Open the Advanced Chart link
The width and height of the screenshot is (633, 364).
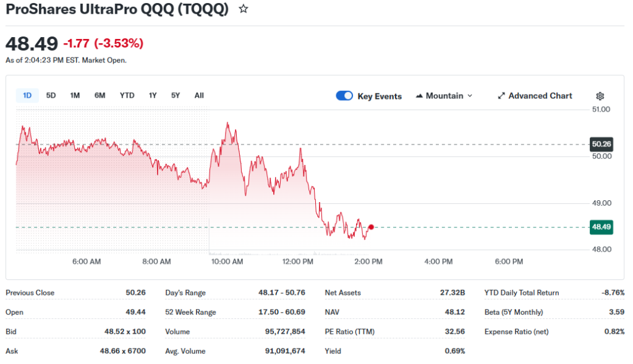tap(540, 96)
